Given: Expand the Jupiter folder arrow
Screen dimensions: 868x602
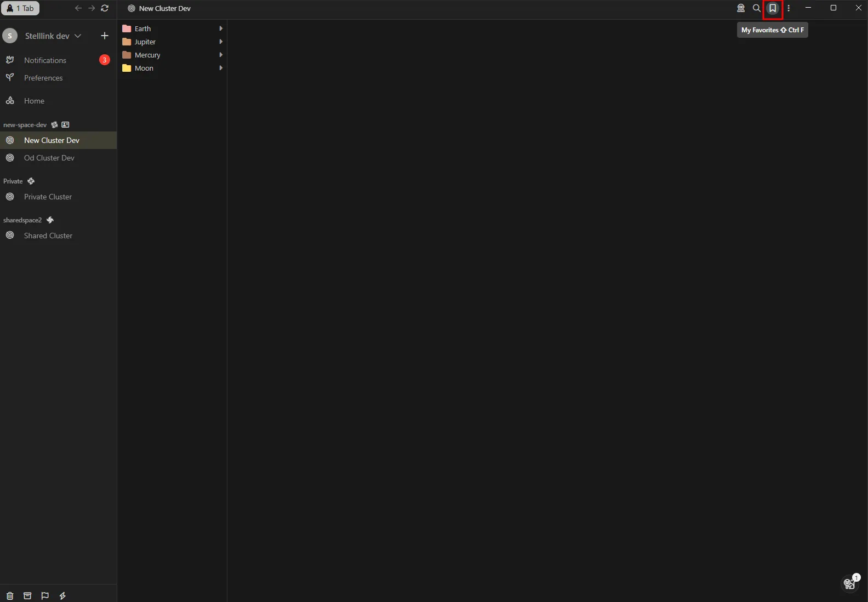Looking at the screenshot, I should 221,42.
